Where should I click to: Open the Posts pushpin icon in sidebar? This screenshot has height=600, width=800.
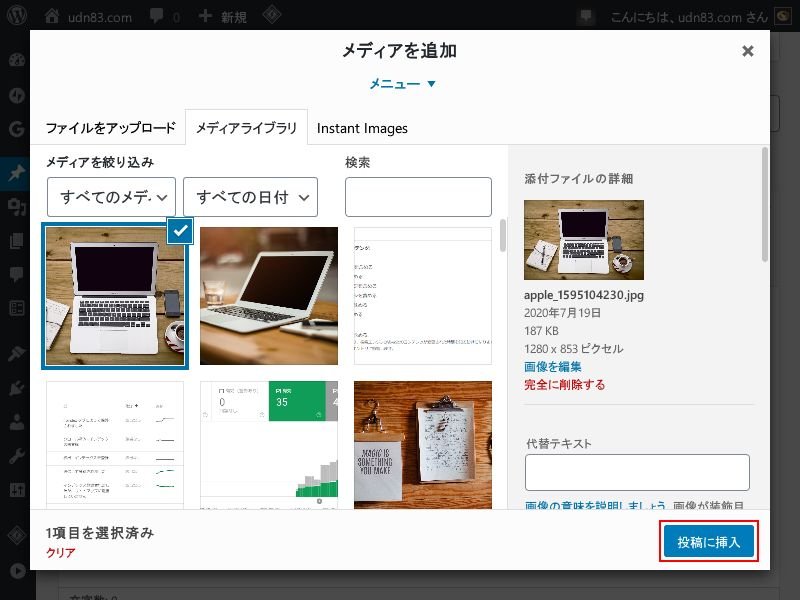pyautogui.click(x=16, y=173)
